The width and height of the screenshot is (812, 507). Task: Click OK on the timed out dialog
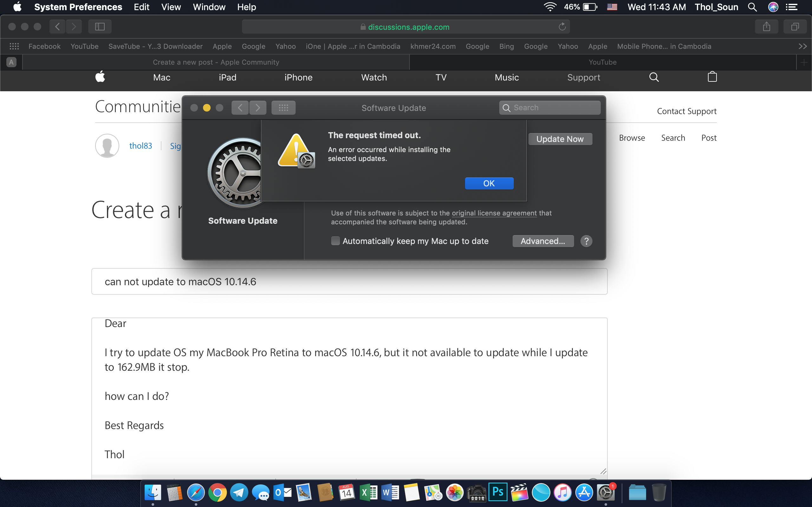point(489,183)
